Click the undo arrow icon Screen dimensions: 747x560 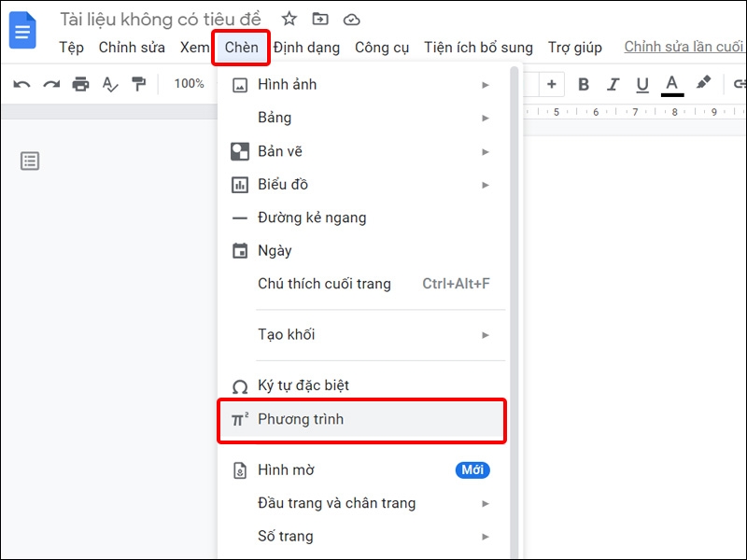(x=21, y=84)
